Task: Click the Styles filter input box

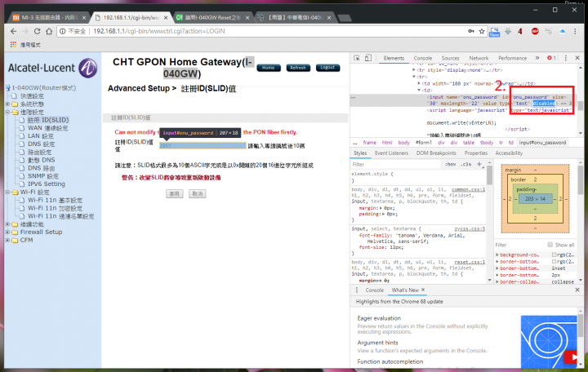Action: click(x=395, y=164)
